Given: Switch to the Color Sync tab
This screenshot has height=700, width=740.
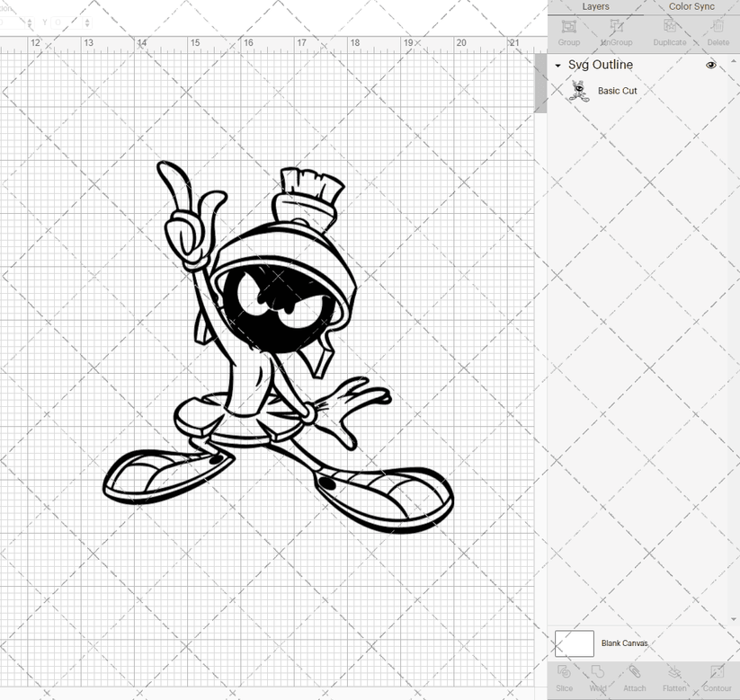Looking at the screenshot, I should 691,6.
